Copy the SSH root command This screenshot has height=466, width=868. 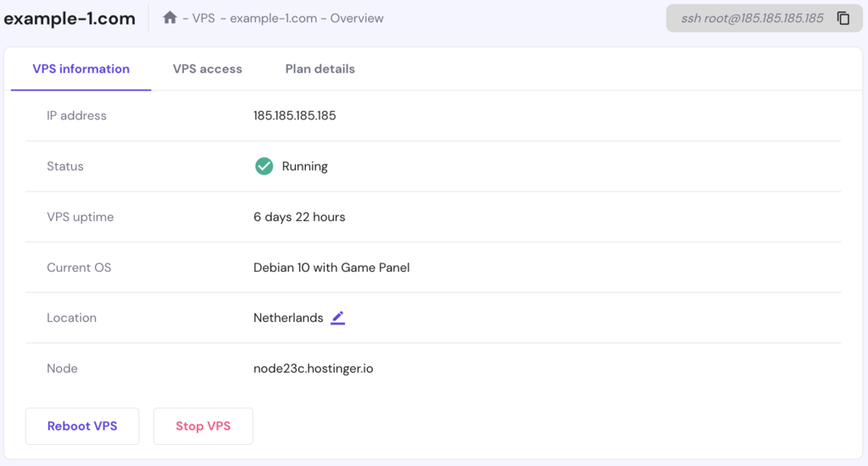(x=843, y=18)
